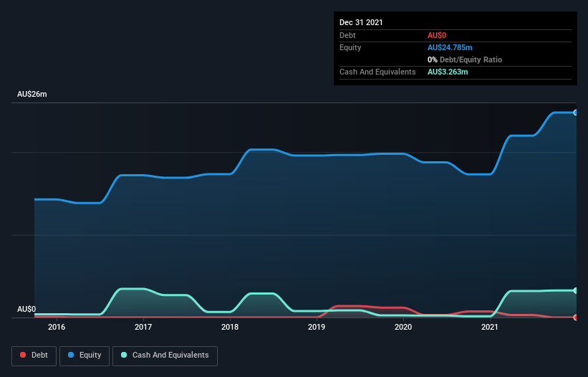The height and width of the screenshot is (377, 588).
Task: Select the Equity endpoint marker on chart
Action: point(576,113)
